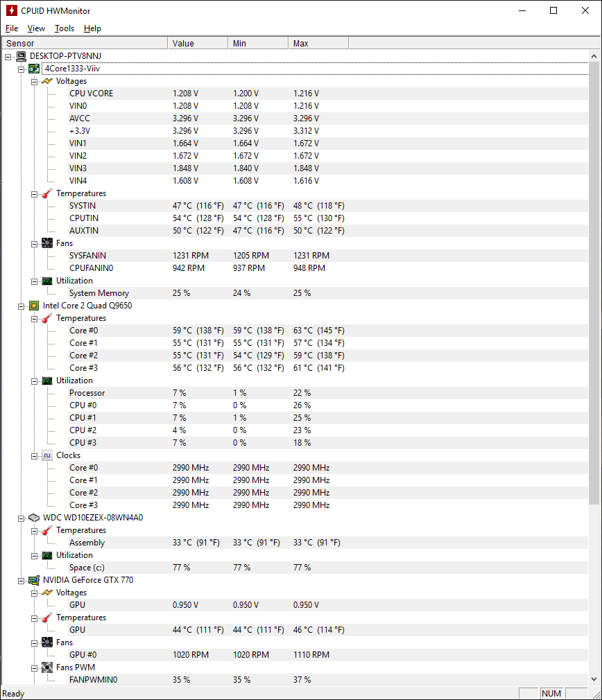Click the NVIDIA GeForce GTX 770 card icon
602x700 pixels.
(x=34, y=580)
